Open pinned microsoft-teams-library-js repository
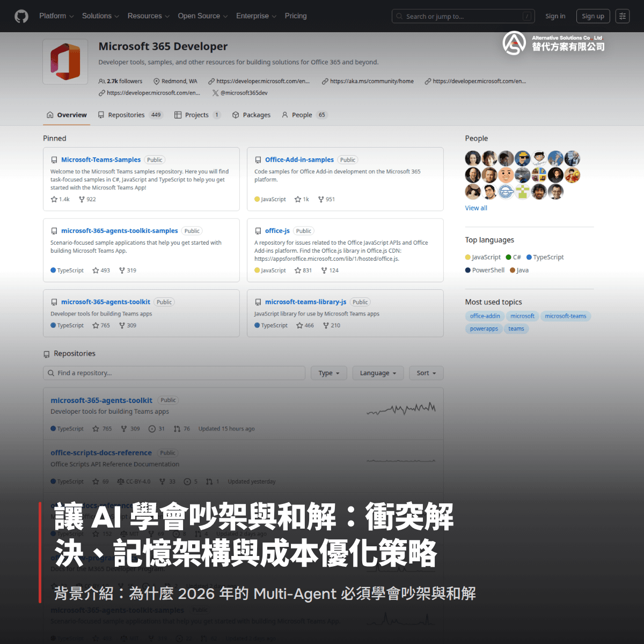The width and height of the screenshot is (644, 644). coord(306,302)
